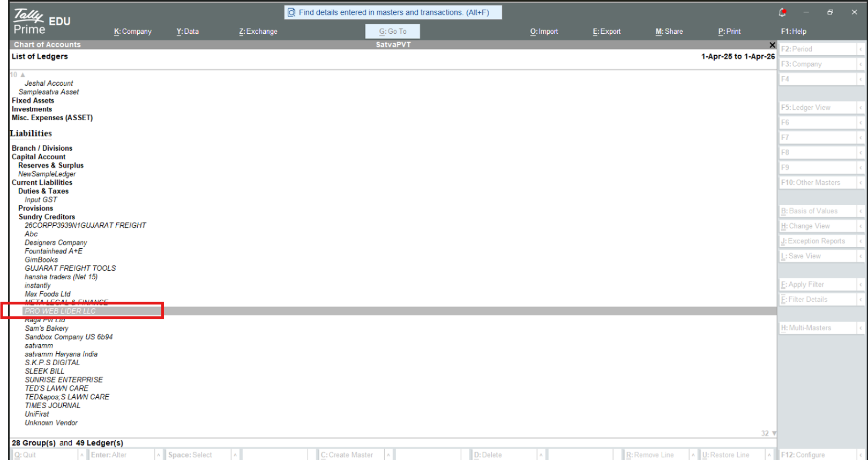868x460 pixels.
Task: Click the Find details search field
Action: coord(393,12)
